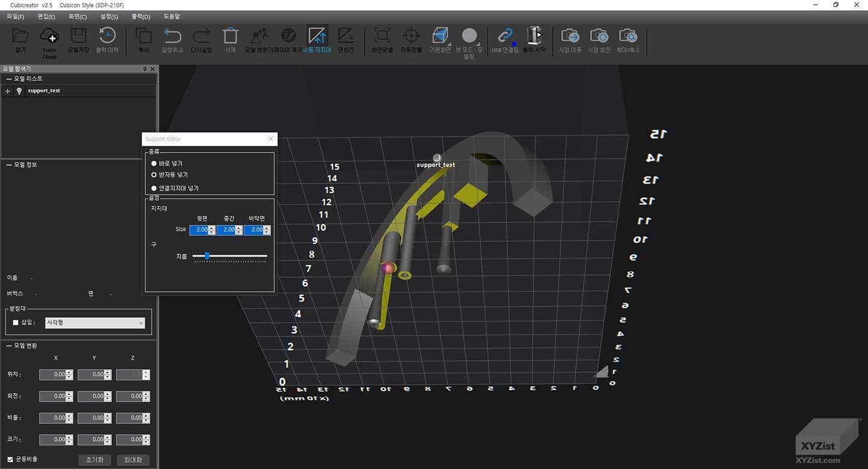
Task: Save the model with 모델저장
Action: (78, 40)
